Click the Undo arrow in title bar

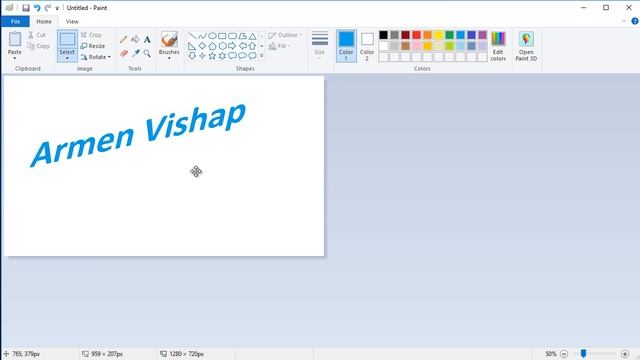(x=37, y=8)
